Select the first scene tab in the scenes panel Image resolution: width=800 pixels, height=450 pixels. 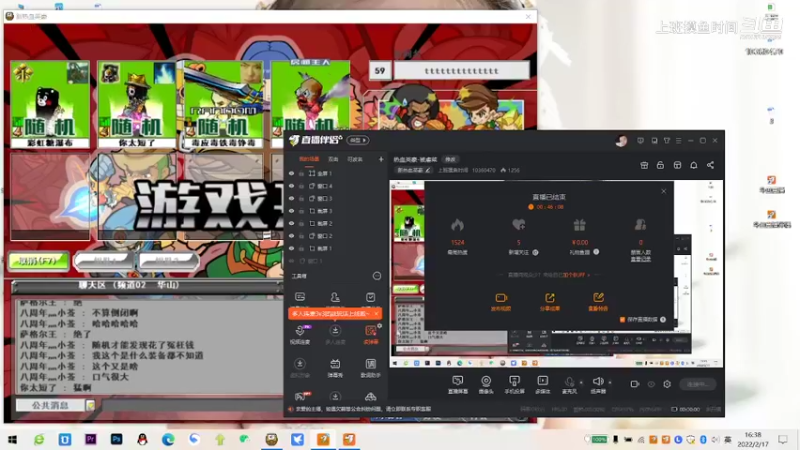tap(309, 159)
